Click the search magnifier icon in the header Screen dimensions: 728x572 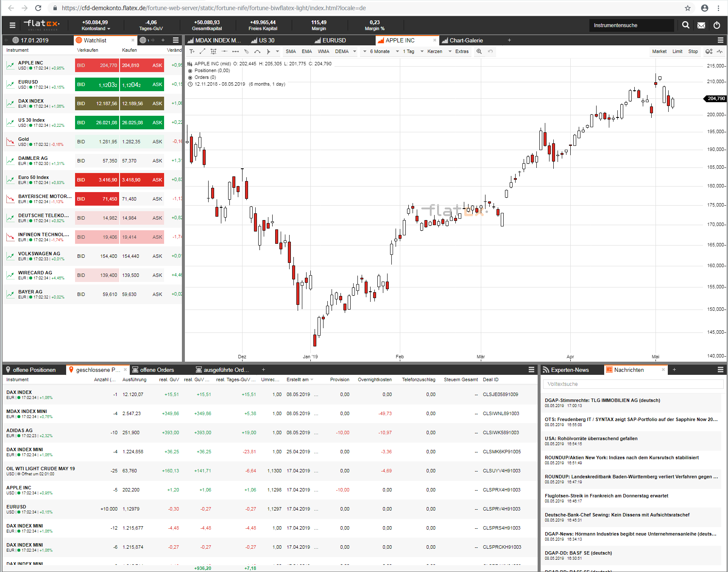point(686,25)
